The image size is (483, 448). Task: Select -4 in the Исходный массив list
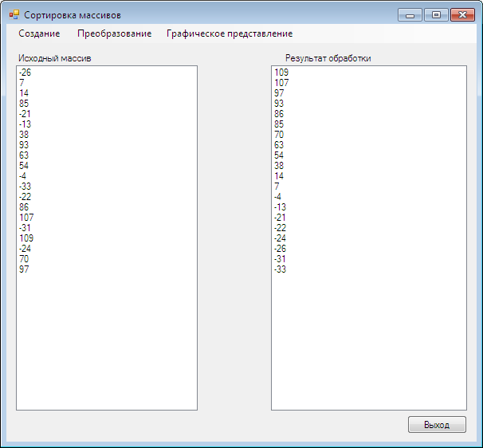click(107, 176)
